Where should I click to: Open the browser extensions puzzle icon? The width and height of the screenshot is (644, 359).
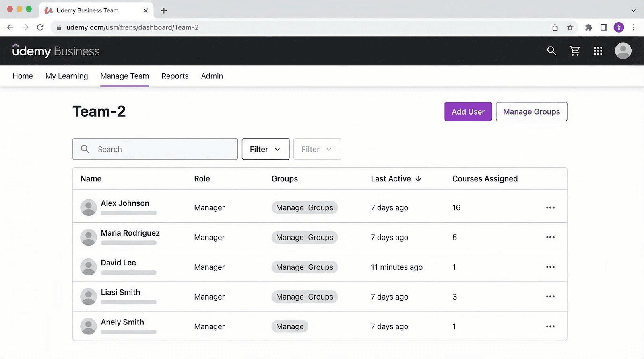click(x=588, y=27)
